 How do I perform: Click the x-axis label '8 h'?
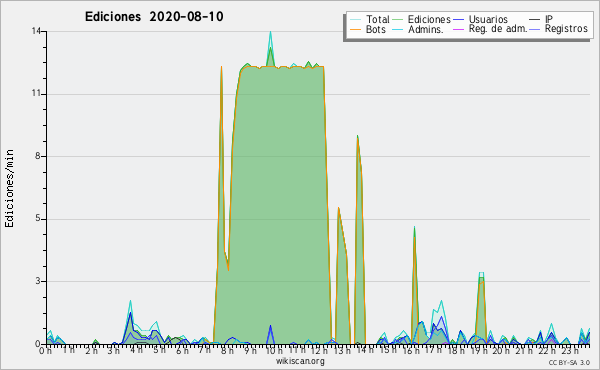click(x=228, y=351)
